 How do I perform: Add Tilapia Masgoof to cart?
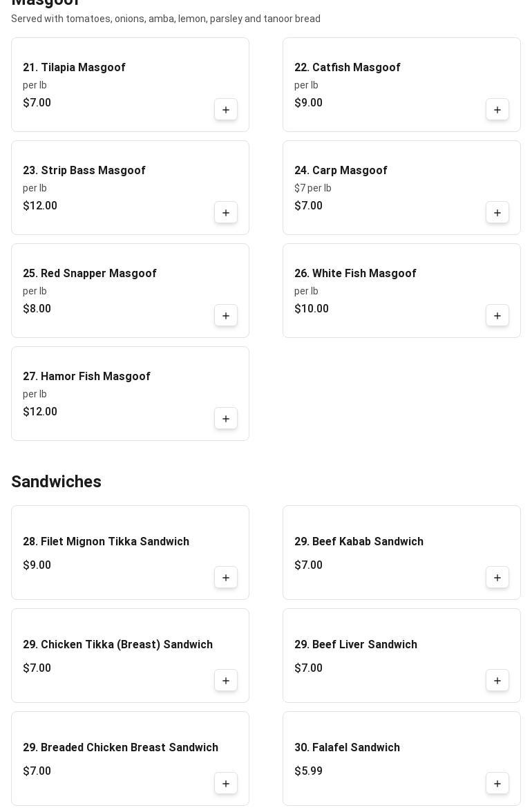click(226, 110)
